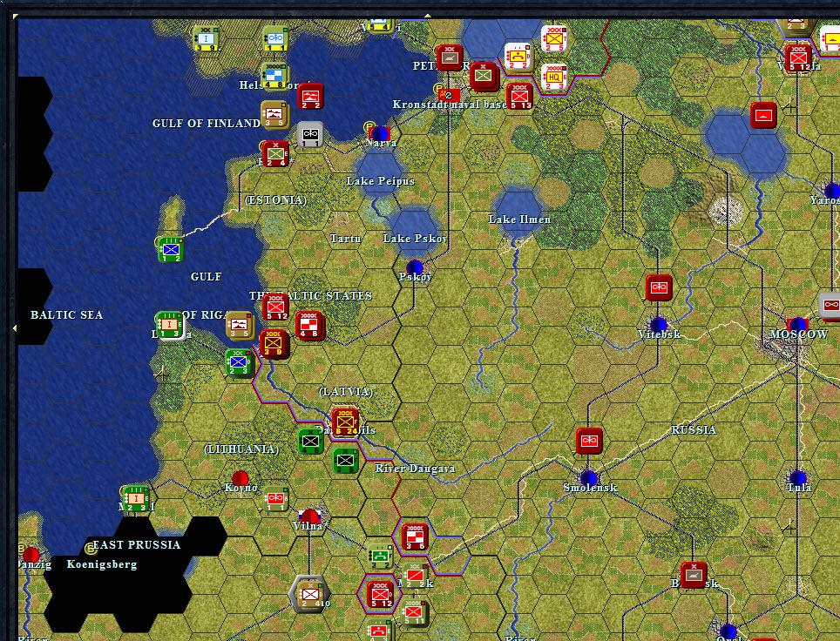Select the green fortress unit marked 1 3

(169, 325)
